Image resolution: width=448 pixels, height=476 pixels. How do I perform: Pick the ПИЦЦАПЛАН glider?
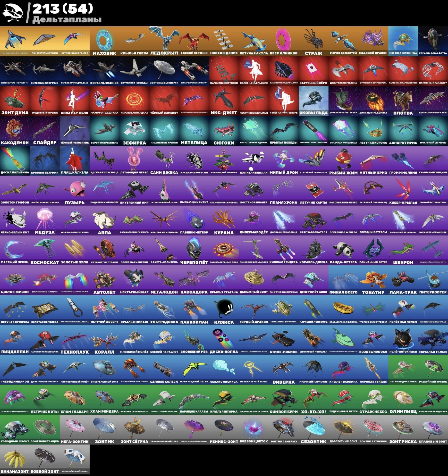(x=15, y=340)
